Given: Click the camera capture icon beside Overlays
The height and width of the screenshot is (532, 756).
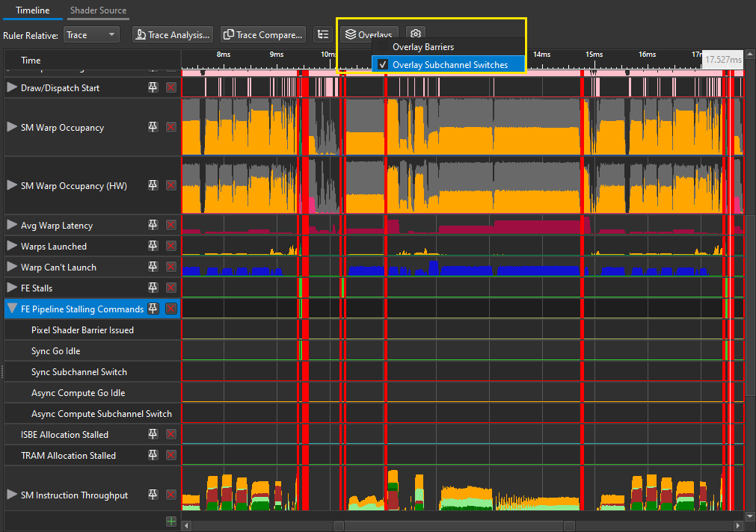Looking at the screenshot, I should [x=416, y=34].
